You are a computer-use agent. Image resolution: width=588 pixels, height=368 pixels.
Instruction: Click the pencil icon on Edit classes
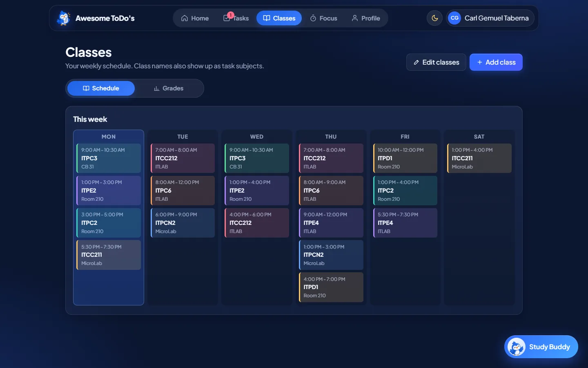[416, 63]
